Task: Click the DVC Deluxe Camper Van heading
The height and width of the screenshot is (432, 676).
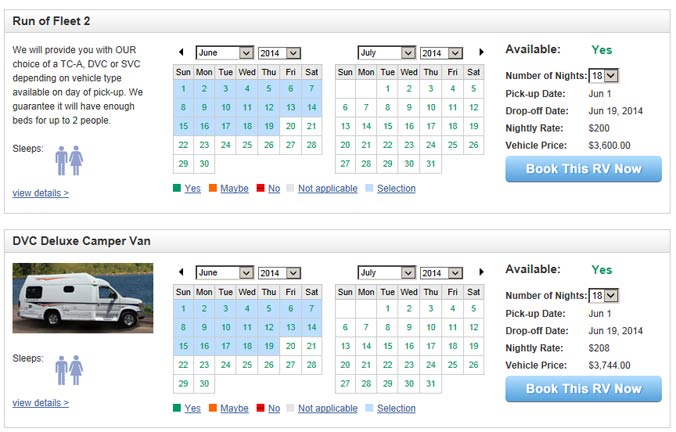Action: (x=81, y=241)
